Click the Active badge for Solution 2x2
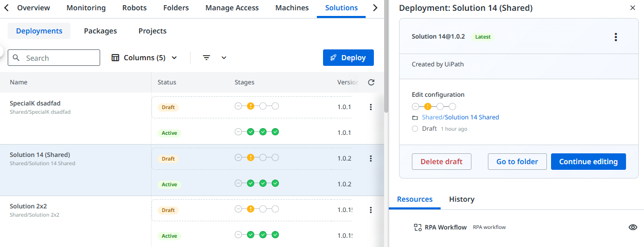 [x=169, y=236]
